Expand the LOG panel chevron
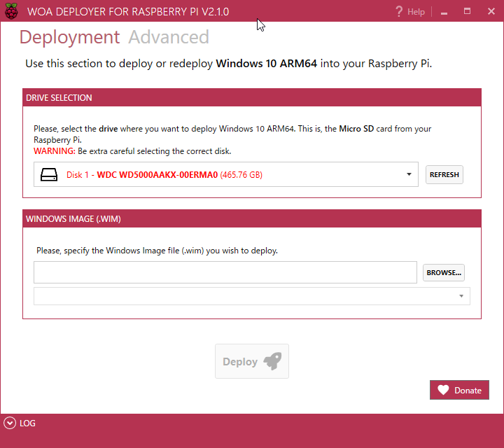504x448 pixels. [10, 423]
